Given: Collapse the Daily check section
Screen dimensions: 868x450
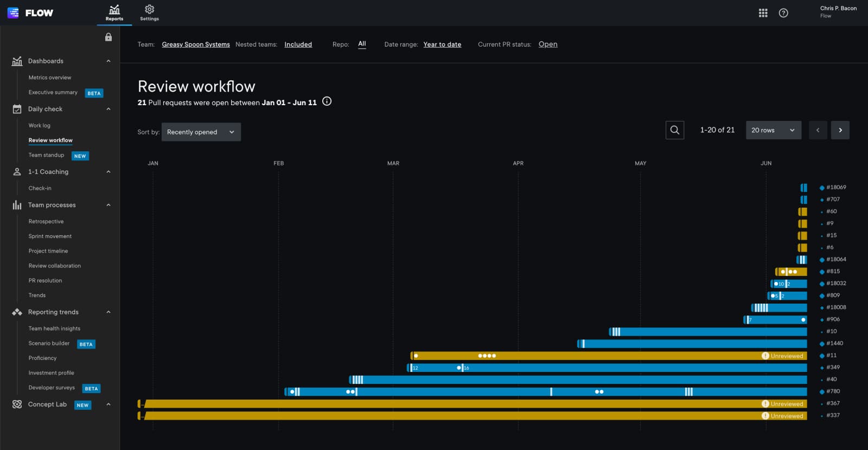Looking at the screenshot, I should pyautogui.click(x=108, y=109).
